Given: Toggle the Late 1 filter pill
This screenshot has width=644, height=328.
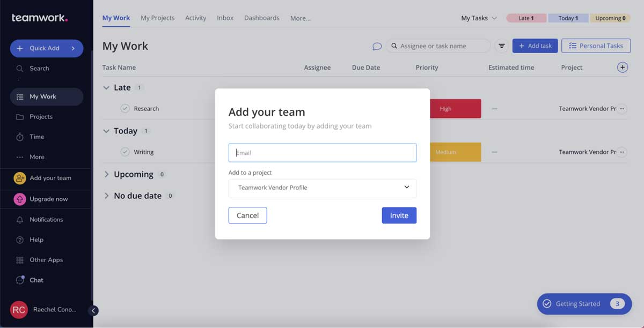Looking at the screenshot, I should coord(525,18).
